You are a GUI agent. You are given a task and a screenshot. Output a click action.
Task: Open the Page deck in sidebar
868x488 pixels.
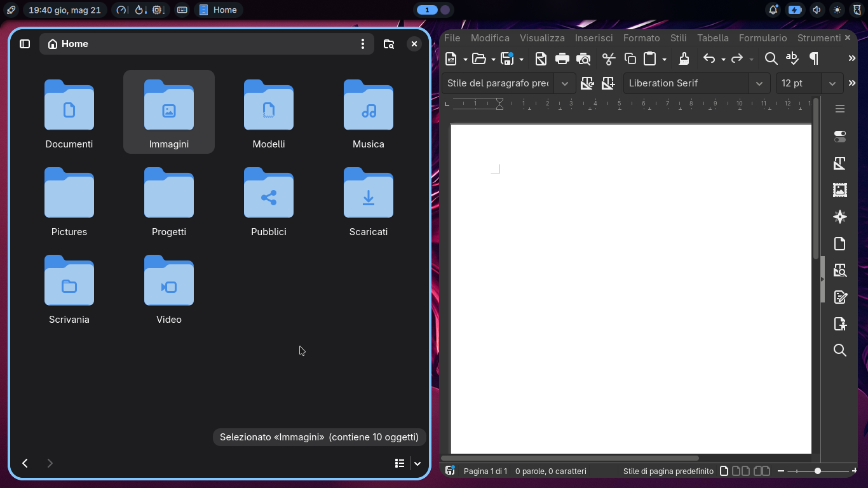point(840,244)
